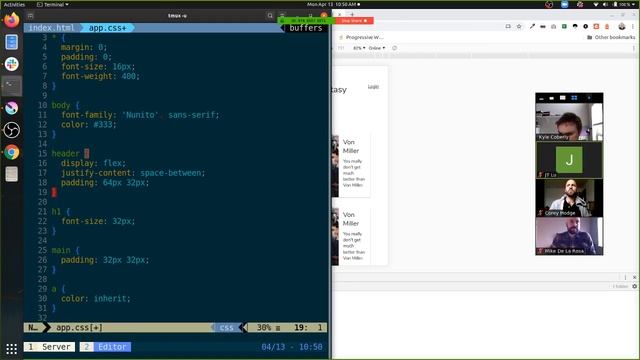
Task: Click the 30% position indicator in status line
Action: pos(264,327)
